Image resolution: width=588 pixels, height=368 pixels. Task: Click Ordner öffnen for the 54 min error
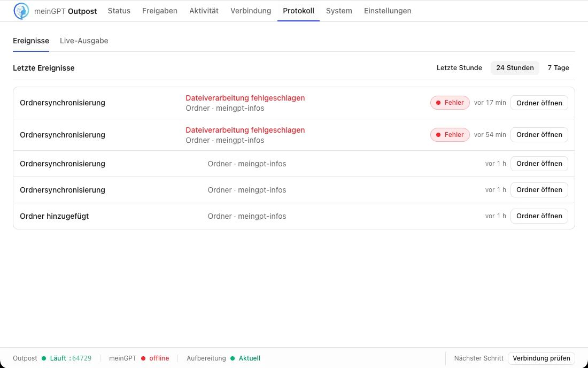(539, 135)
